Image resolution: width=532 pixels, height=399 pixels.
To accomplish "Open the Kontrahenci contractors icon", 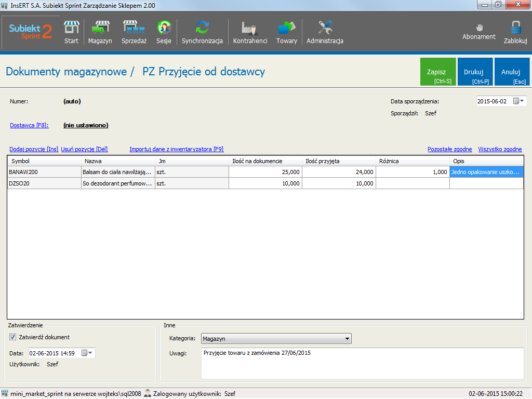I will pos(250,32).
